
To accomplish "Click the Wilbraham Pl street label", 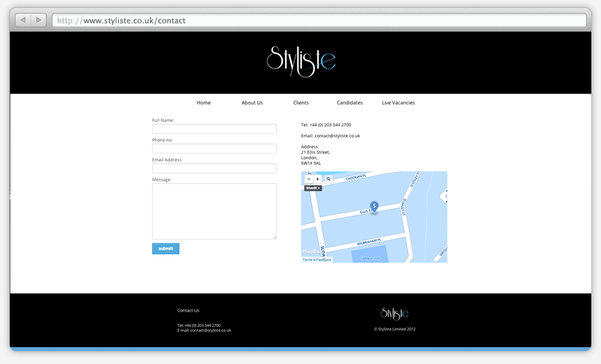I will click(x=369, y=242).
